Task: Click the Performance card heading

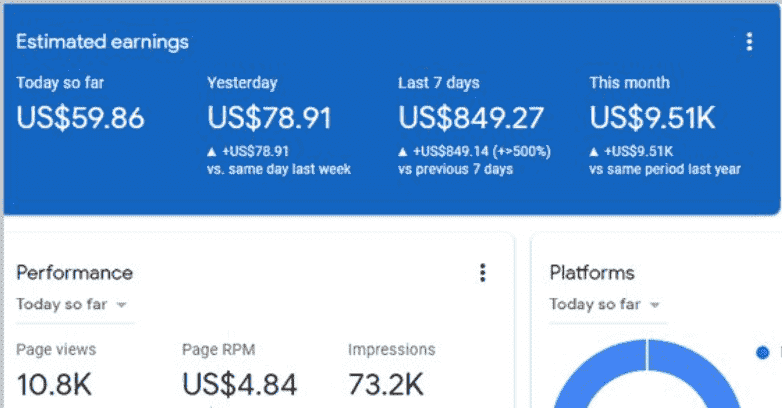Action: pyautogui.click(x=74, y=273)
